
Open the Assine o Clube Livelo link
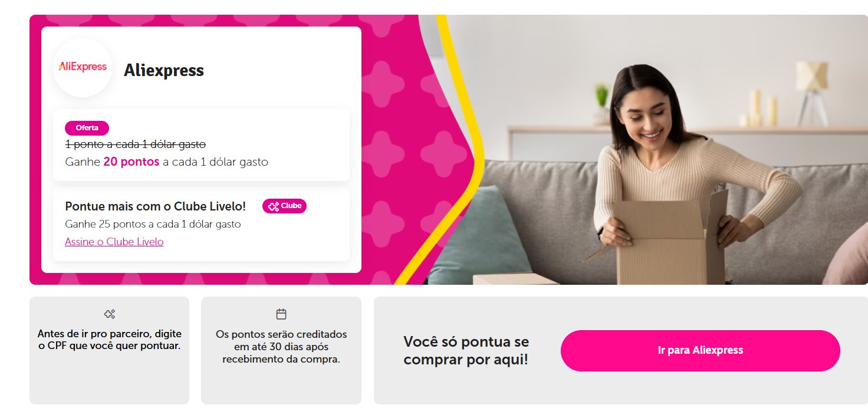tap(114, 242)
